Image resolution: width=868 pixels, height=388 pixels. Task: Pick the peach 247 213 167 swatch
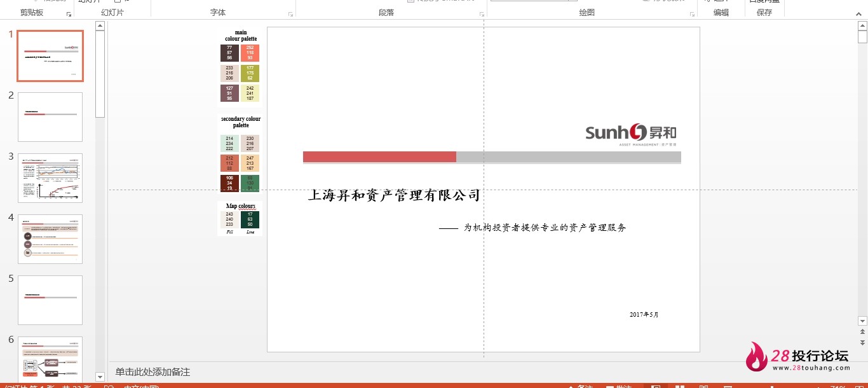pyautogui.click(x=250, y=163)
